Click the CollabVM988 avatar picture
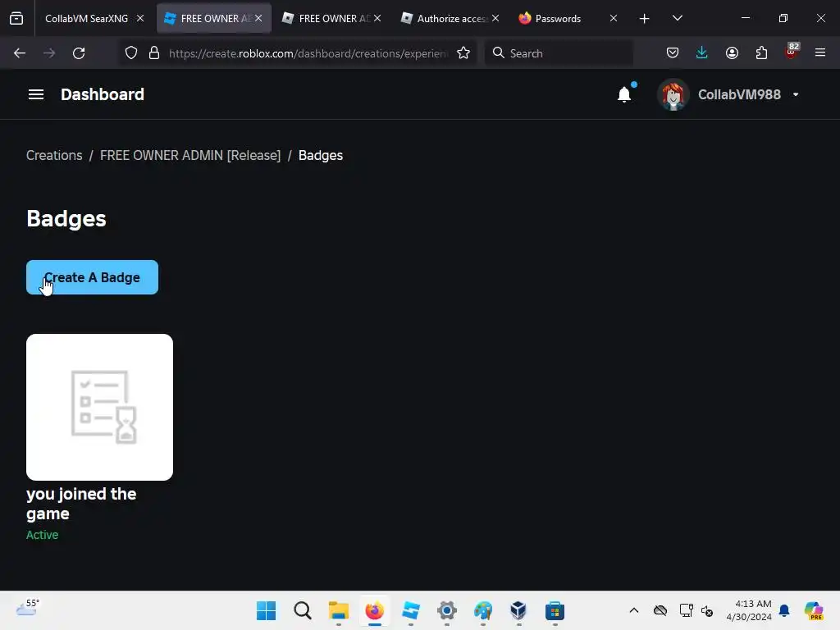840x630 pixels. tap(673, 95)
